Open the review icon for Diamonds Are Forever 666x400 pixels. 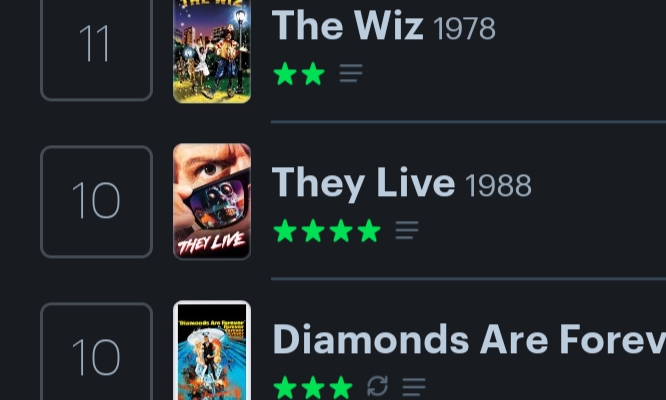pyautogui.click(x=414, y=387)
